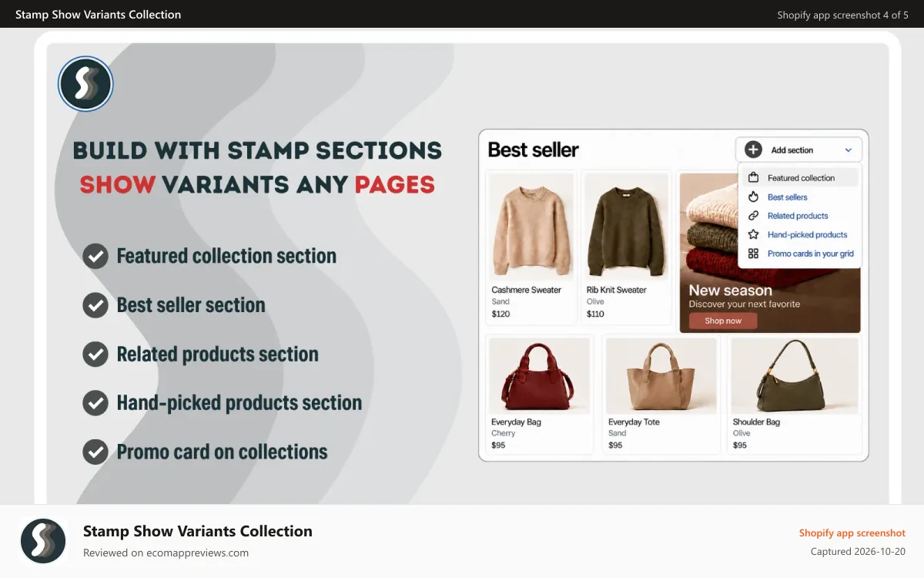Click the Sand label under Cashmere Sweater
Image resolution: width=924 pixels, height=578 pixels.
point(500,302)
